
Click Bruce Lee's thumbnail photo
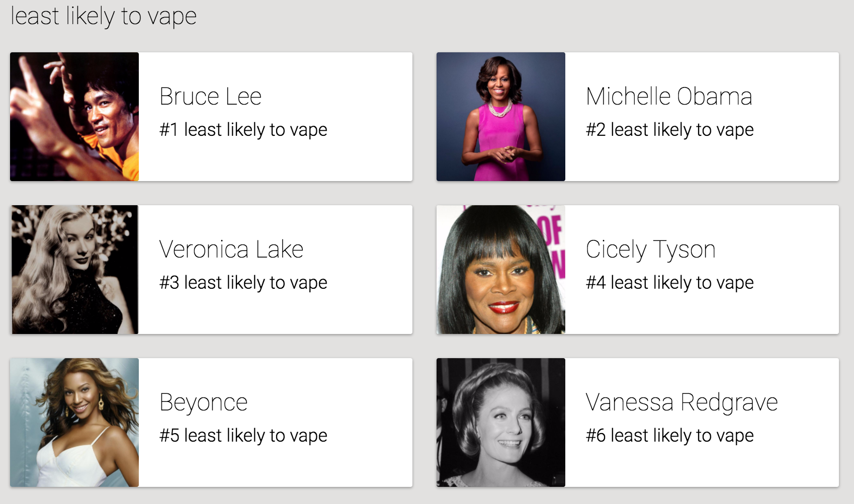coord(74,117)
